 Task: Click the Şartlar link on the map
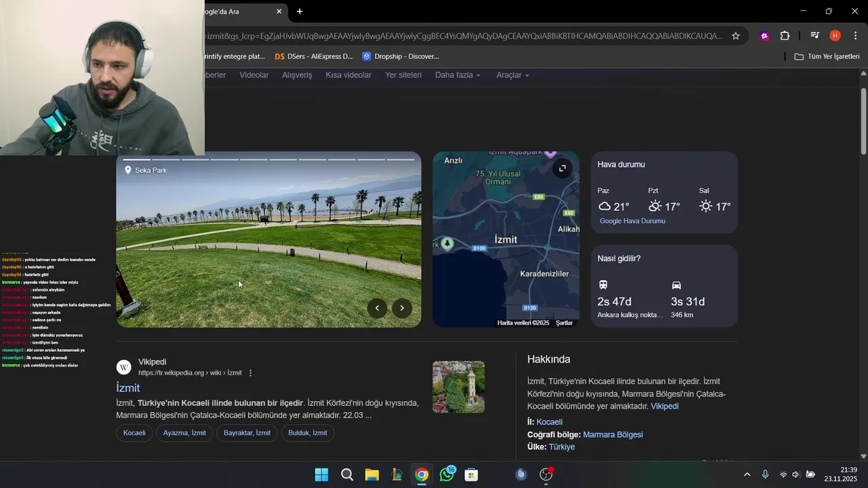(564, 323)
